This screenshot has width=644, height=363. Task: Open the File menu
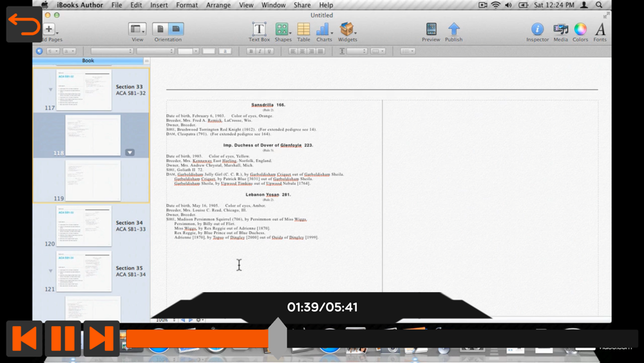click(117, 5)
